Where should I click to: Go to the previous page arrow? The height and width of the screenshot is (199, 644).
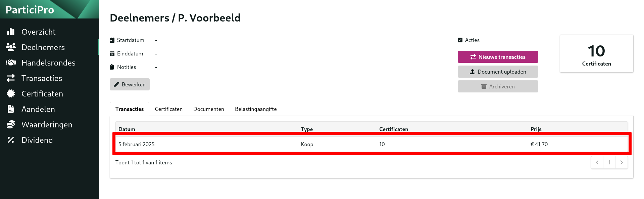[597, 162]
